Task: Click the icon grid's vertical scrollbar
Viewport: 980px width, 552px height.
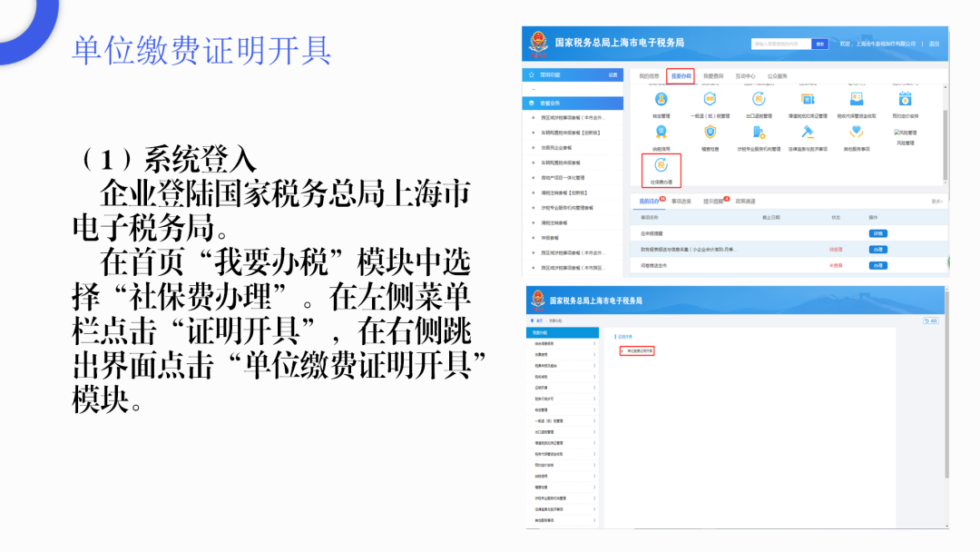Action: (x=945, y=134)
